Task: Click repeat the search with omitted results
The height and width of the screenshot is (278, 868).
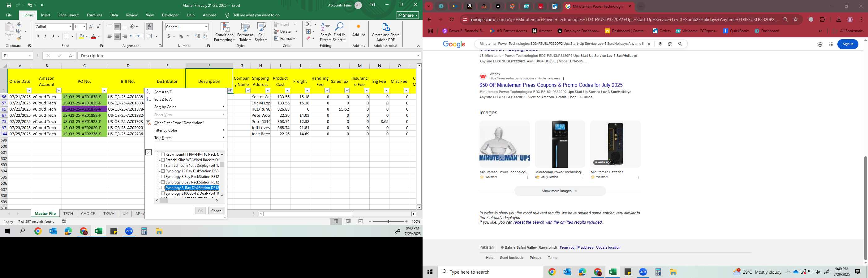Action: (558, 222)
